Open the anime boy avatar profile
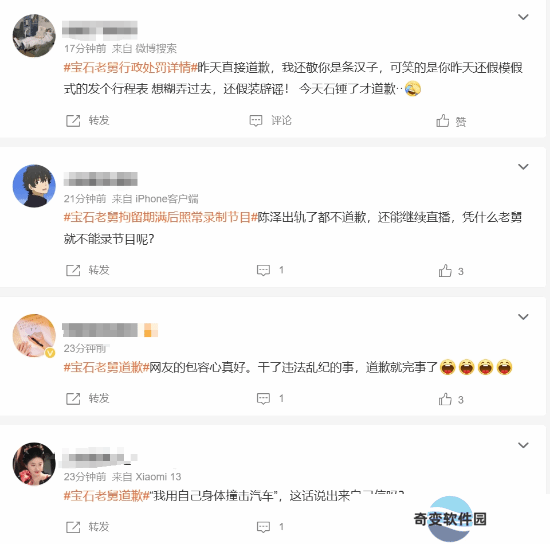 coord(34,186)
